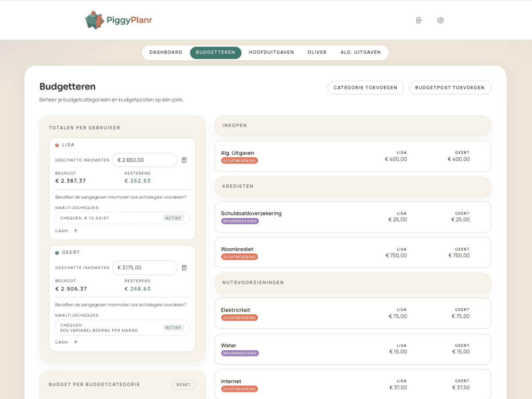Toggle ACTIEF on Geert's maaltijdcheques
This screenshot has width=532, height=399.
click(173, 327)
